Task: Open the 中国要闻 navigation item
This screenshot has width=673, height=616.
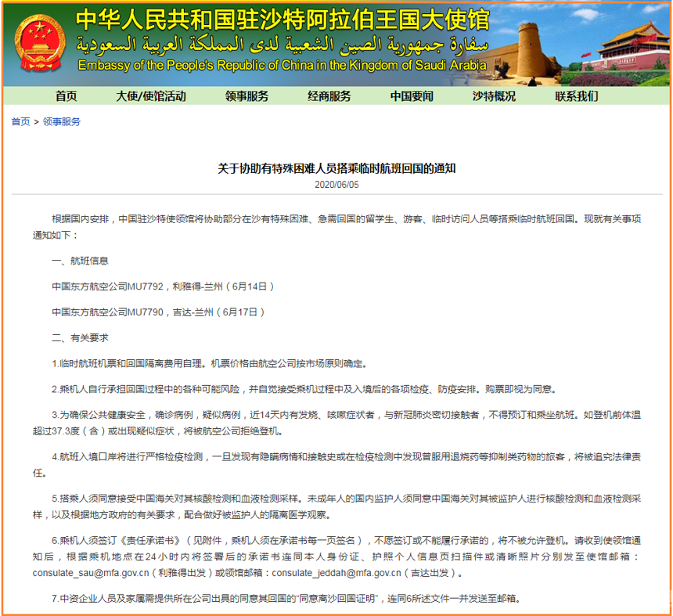Action: click(412, 96)
